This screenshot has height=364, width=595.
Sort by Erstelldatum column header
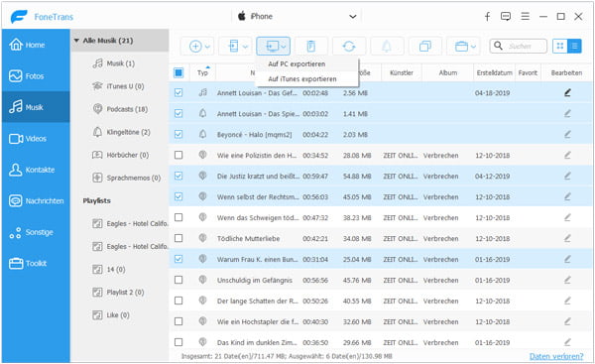[x=494, y=72]
